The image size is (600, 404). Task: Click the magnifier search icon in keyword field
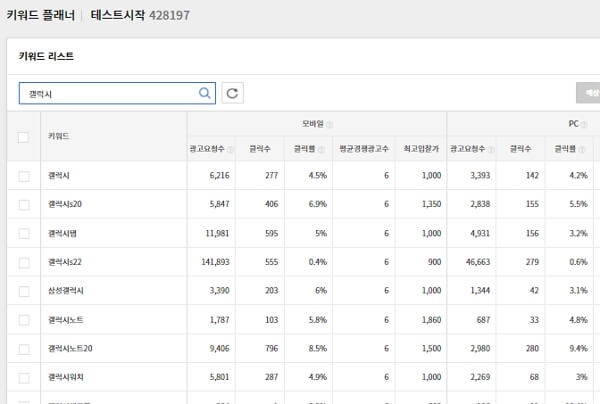(x=205, y=93)
